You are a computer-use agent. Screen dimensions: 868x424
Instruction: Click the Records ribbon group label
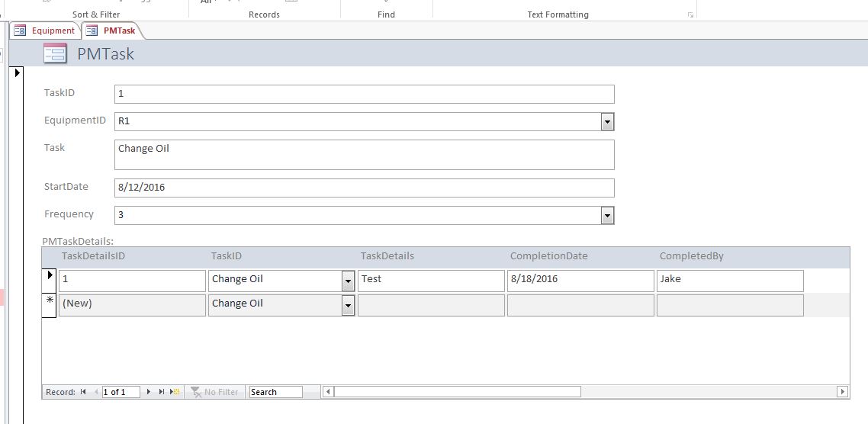264,14
